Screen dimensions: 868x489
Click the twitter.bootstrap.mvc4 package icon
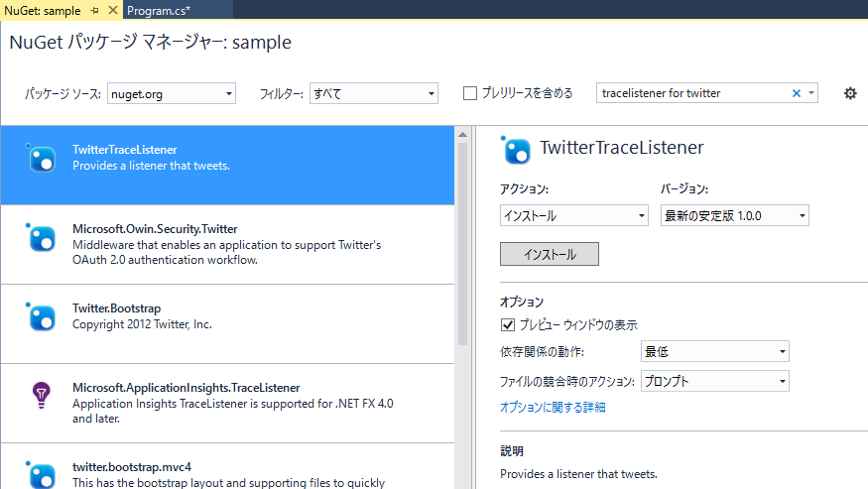41,473
